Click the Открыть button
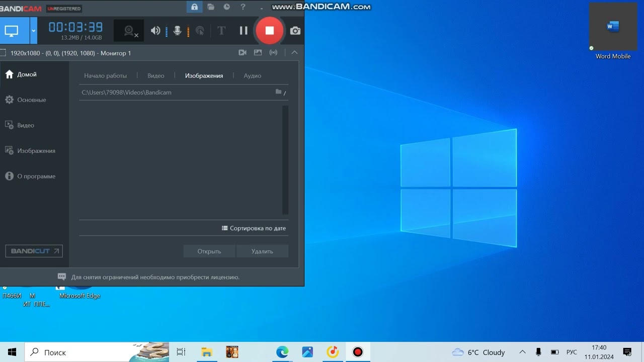This screenshot has width=644, height=362. (209, 251)
